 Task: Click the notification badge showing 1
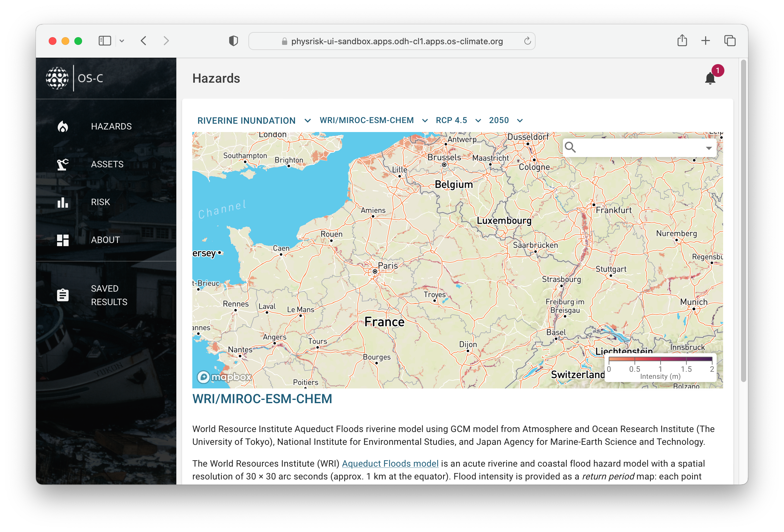click(718, 71)
